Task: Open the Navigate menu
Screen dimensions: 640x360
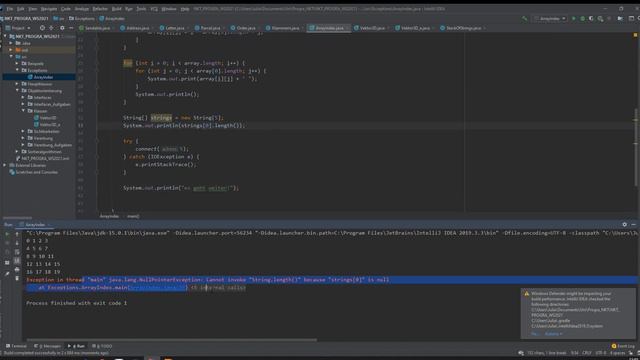Action: pos(49,9)
